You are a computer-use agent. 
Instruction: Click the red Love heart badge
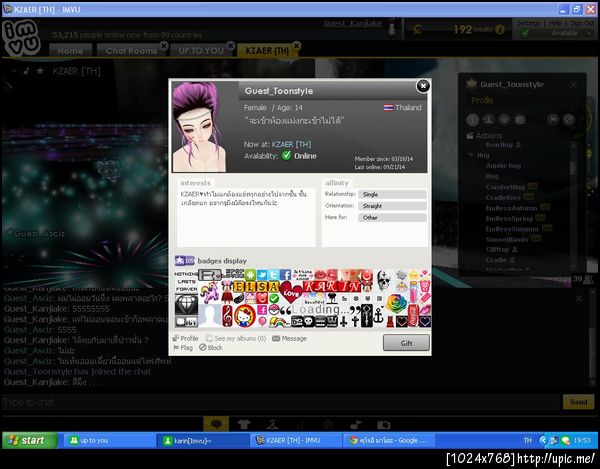tap(291, 291)
